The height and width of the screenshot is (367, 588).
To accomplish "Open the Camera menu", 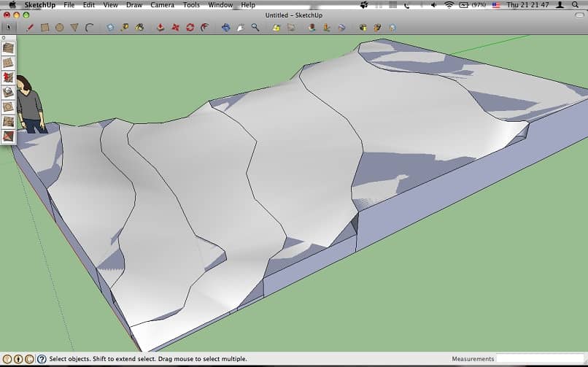I will [162, 4].
